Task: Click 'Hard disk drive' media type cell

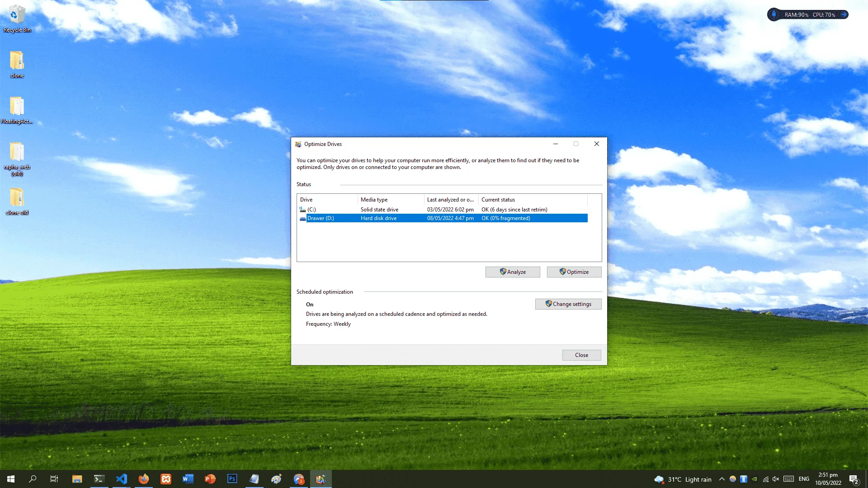Action: click(378, 218)
